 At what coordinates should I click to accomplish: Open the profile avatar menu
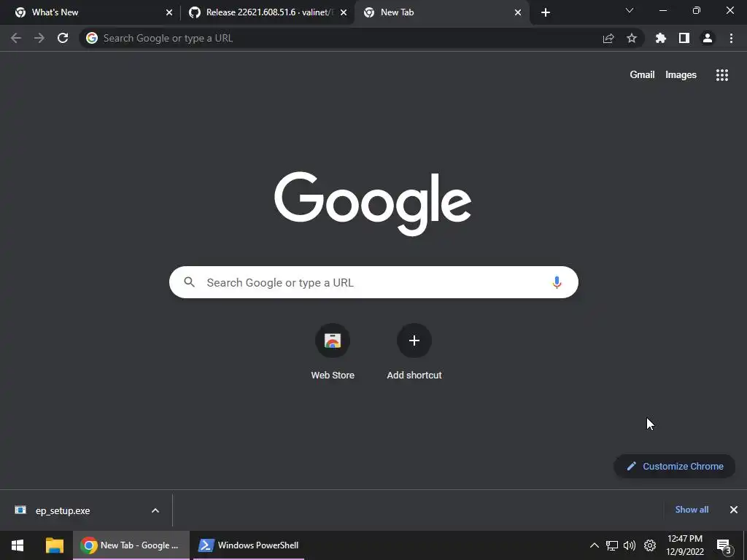point(708,38)
